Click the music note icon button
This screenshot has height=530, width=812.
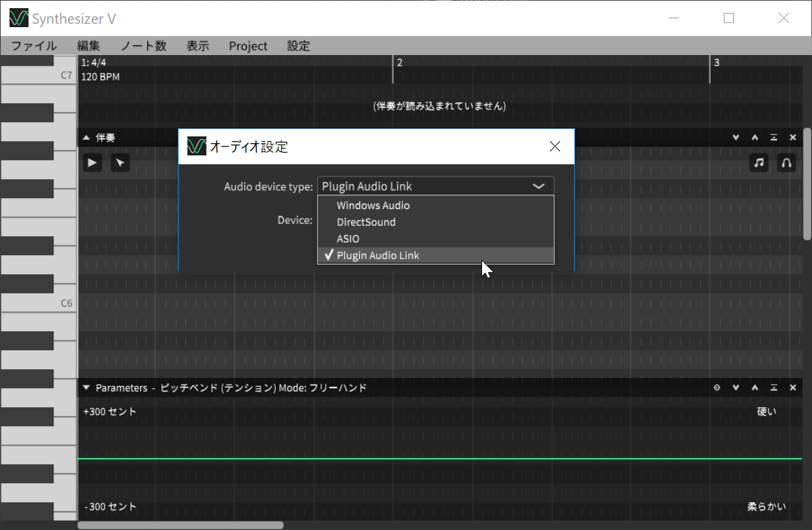coord(758,163)
